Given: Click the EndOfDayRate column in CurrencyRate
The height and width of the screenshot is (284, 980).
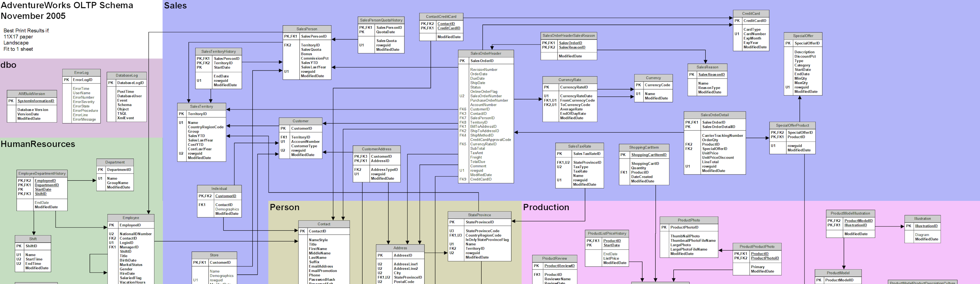Looking at the screenshot, I should tap(573, 114).
